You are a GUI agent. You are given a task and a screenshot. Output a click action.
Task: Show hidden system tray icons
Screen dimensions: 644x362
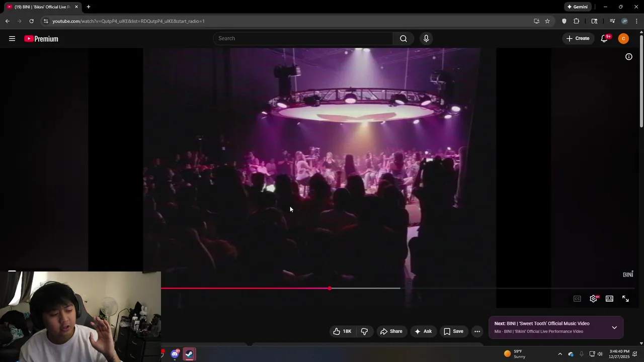pos(560,354)
